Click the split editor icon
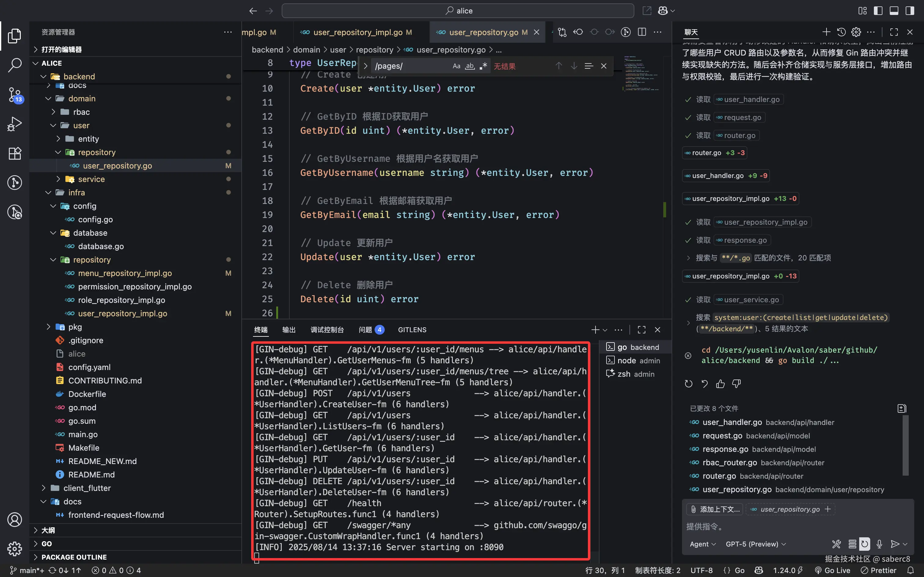This screenshot has width=924, height=577. [642, 32]
